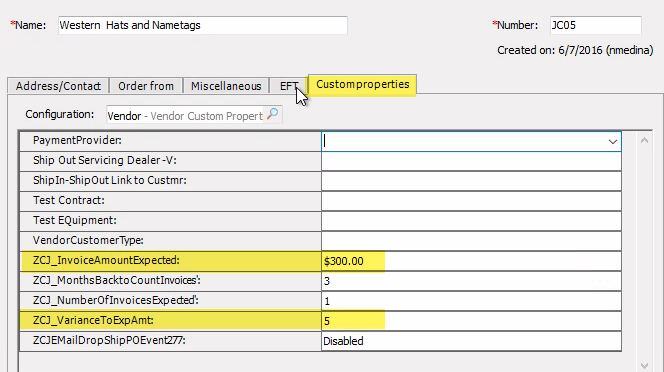664x372 pixels.
Task: Select the ZCJ_VarianceToExpAmt property label
Action: [93, 320]
